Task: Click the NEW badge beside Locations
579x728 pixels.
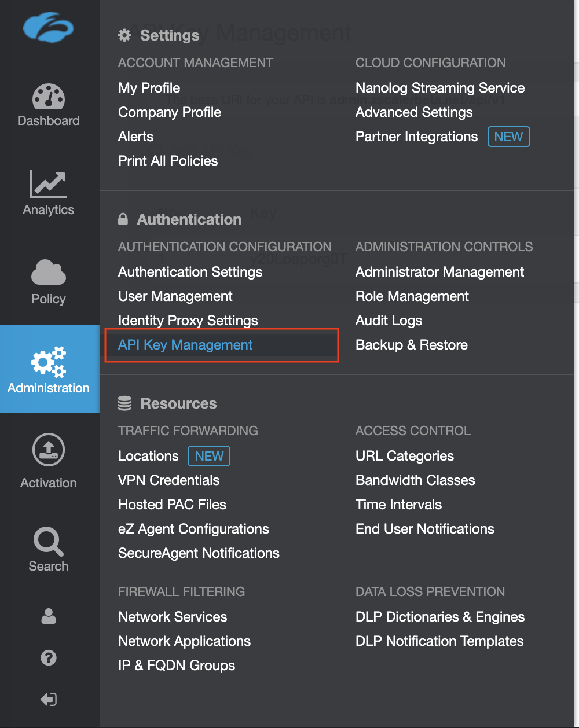Action: [x=208, y=456]
